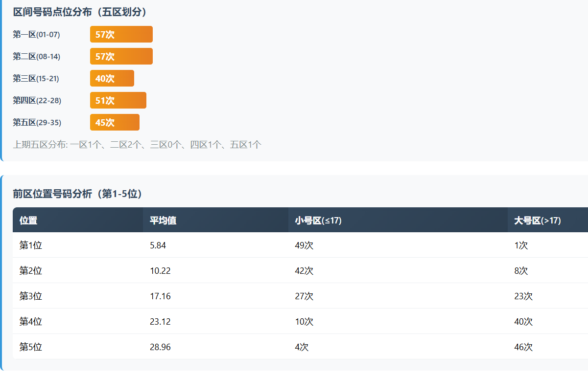Click the 平均值 column header

pyautogui.click(x=163, y=221)
